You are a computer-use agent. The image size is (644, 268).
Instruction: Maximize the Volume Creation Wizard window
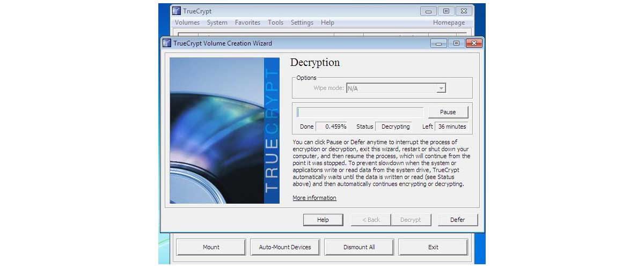point(456,43)
